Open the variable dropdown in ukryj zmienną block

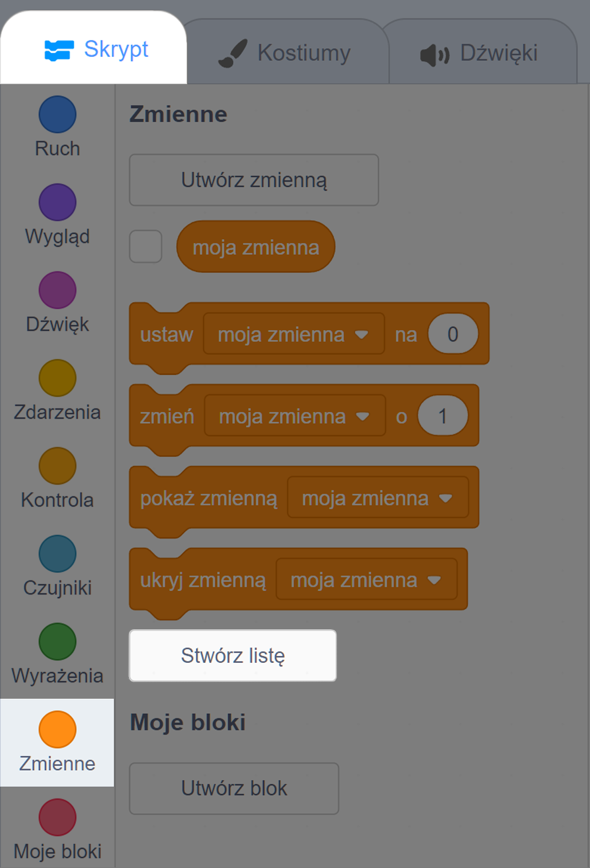point(434,579)
